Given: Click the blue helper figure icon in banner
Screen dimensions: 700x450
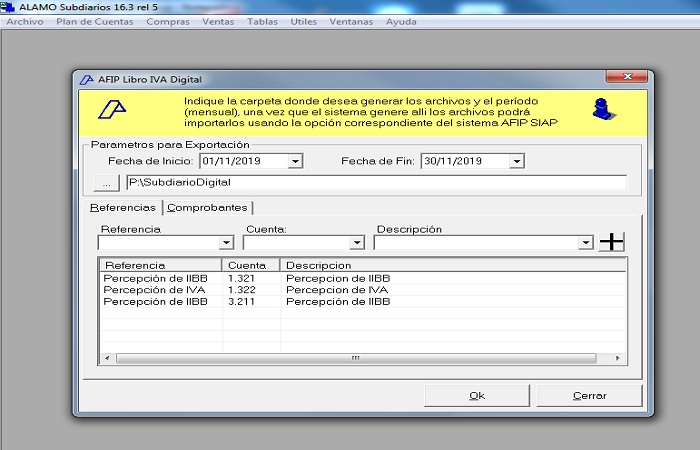Looking at the screenshot, I should pyautogui.click(x=604, y=109).
